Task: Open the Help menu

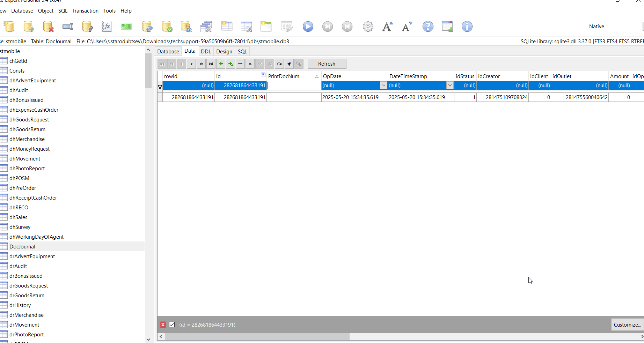Action: [x=126, y=11]
